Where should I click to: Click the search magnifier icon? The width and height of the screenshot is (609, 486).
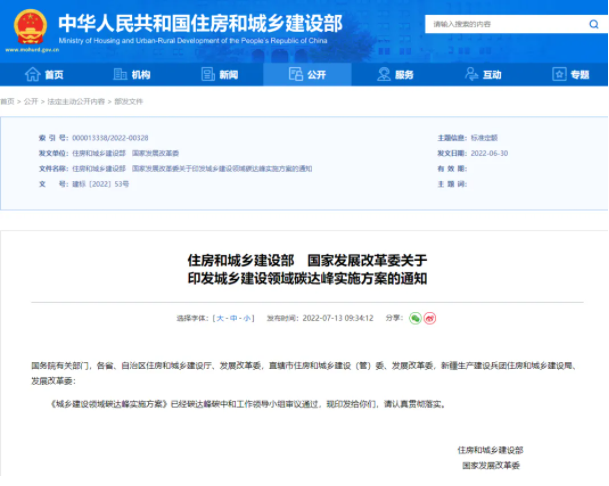click(593, 24)
